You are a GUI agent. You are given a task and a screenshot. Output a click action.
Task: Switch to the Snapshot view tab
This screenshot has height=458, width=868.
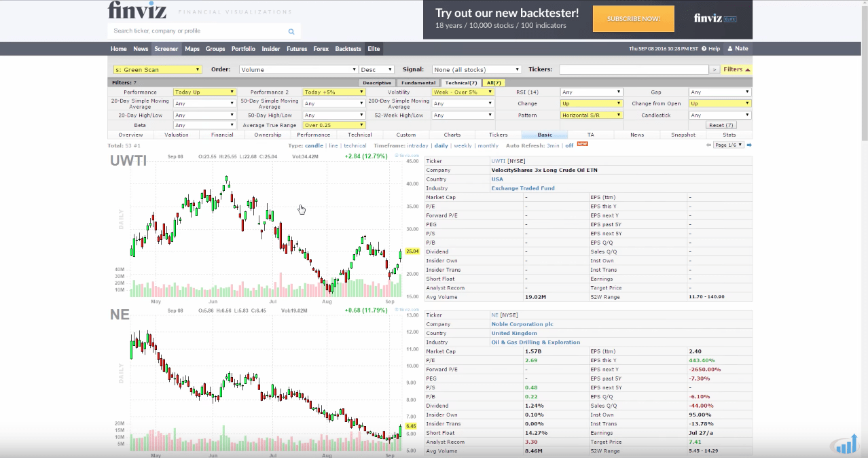[683, 135]
